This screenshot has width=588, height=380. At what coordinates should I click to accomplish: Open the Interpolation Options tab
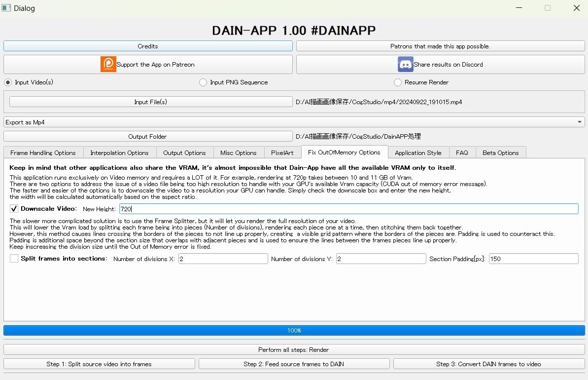click(x=120, y=153)
